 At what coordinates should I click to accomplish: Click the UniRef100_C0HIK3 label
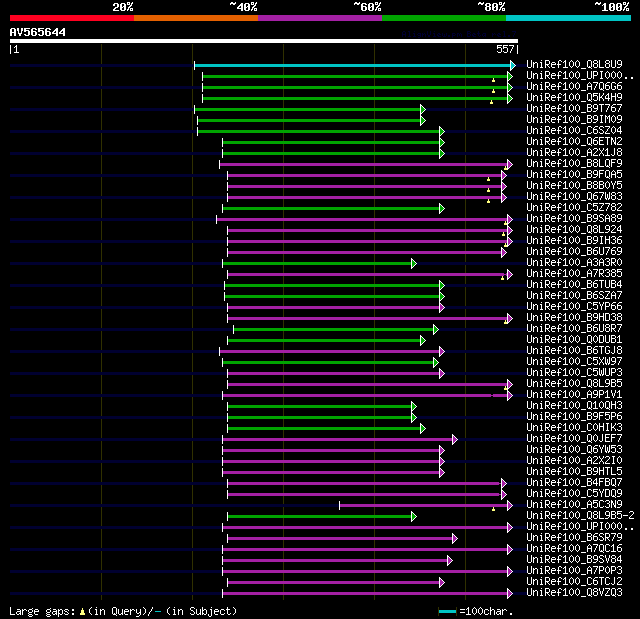574,428
